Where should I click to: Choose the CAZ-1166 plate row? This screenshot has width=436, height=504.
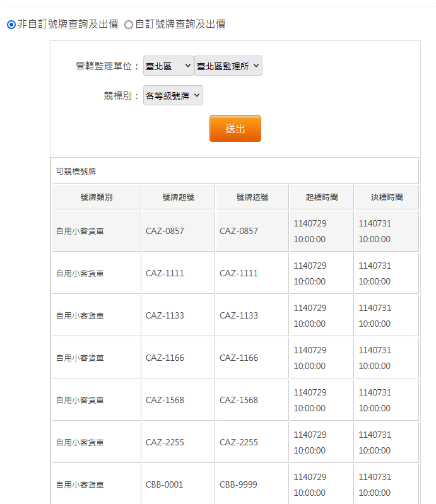[x=235, y=358]
